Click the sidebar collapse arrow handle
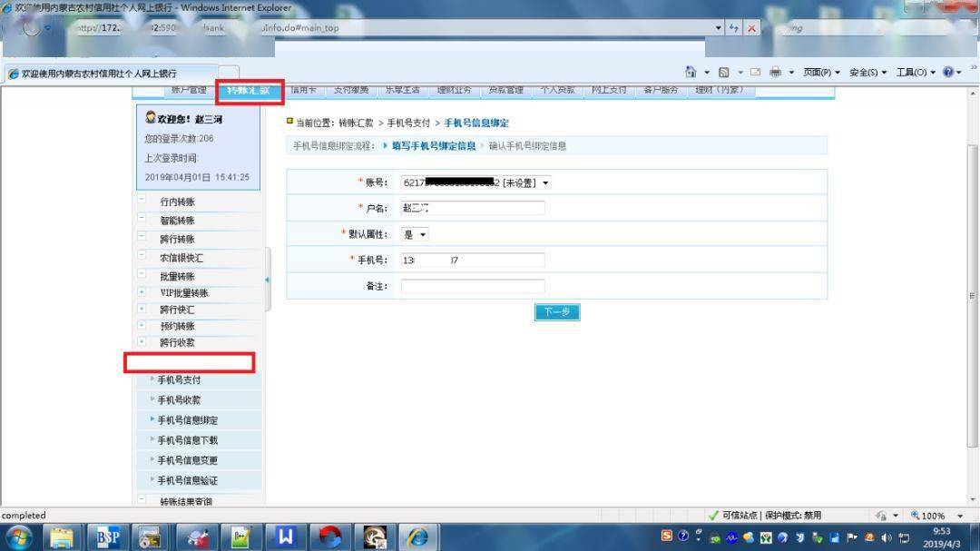This screenshot has height=551, width=980. [267, 280]
